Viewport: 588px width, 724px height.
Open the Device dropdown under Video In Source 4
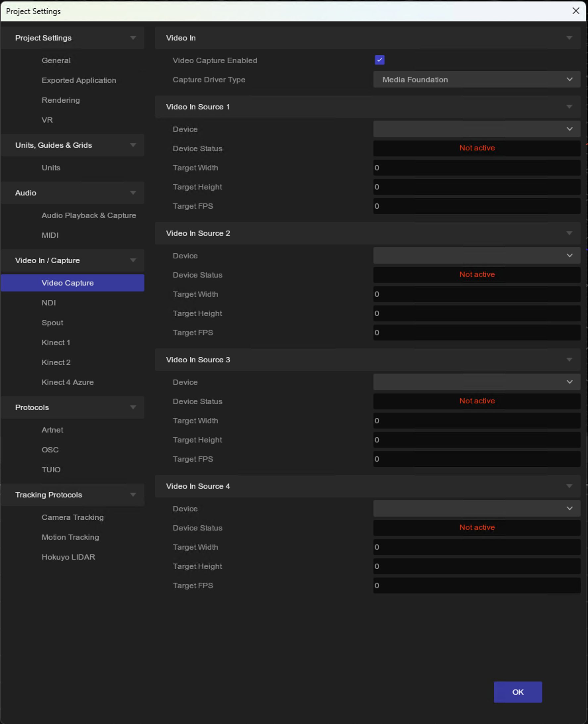point(476,508)
